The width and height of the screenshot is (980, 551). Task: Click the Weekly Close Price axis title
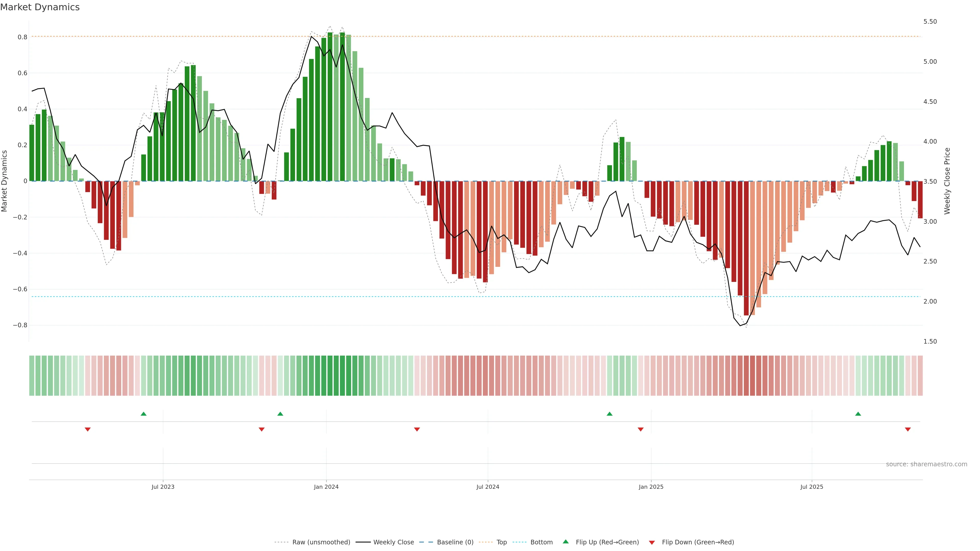click(x=947, y=181)
